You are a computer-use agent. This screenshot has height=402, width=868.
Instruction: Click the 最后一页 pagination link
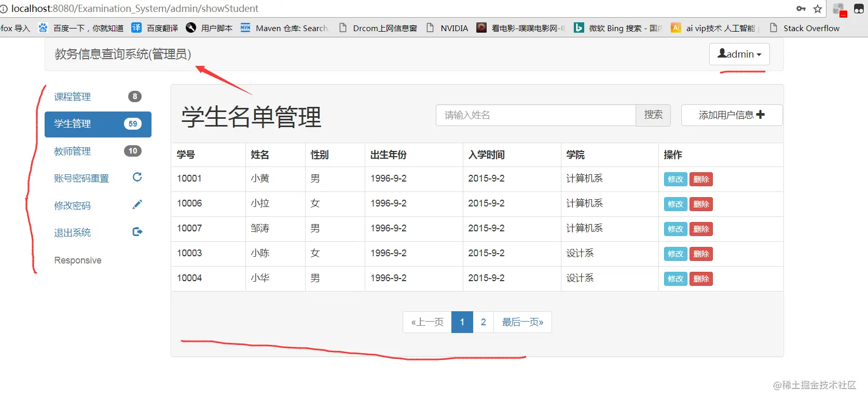click(x=522, y=322)
